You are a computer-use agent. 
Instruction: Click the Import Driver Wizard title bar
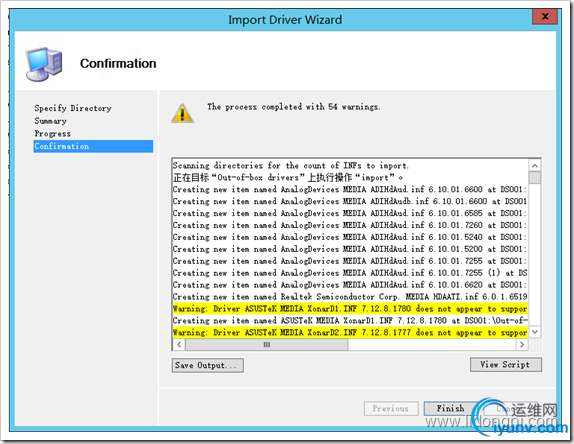285,19
